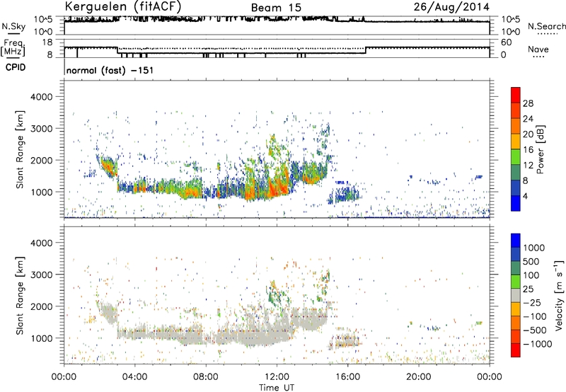Click the "normal (fast) -151" mode text
The width and height of the screenshot is (566, 392).
[110, 70]
